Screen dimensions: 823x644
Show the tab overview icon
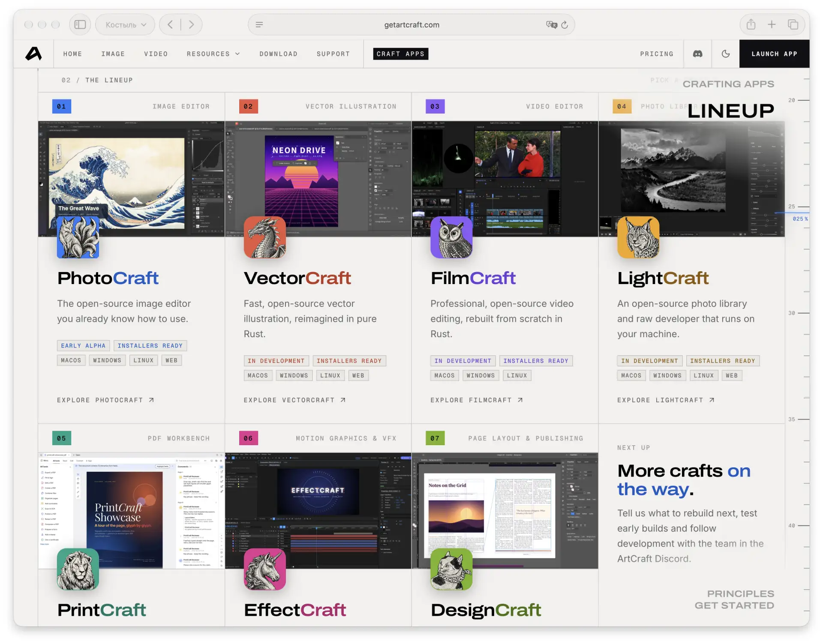(x=793, y=24)
